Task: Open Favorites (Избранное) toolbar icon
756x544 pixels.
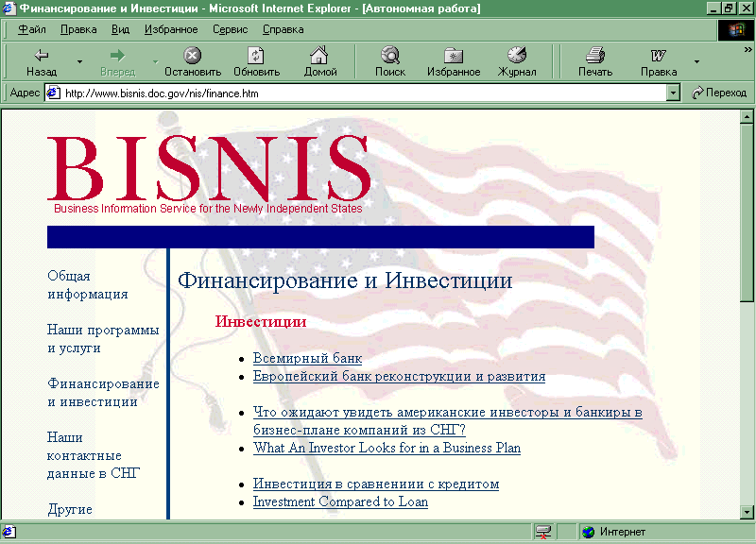Action: point(454,56)
